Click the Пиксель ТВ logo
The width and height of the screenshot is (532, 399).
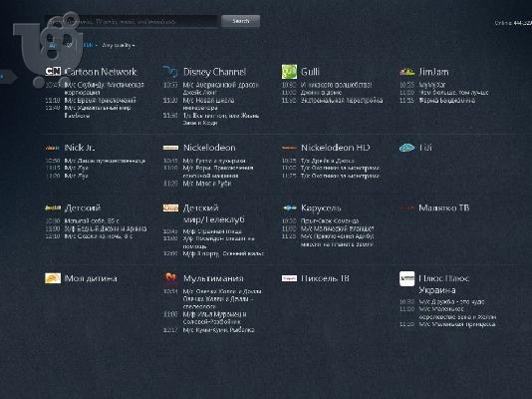pyautogui.click(x=289, y=278)
